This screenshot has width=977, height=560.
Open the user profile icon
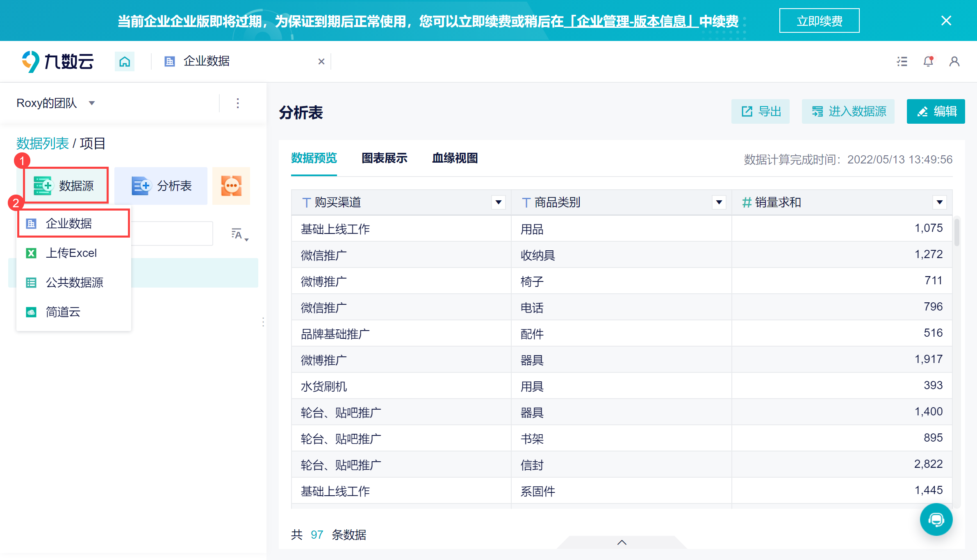(954, 62)
